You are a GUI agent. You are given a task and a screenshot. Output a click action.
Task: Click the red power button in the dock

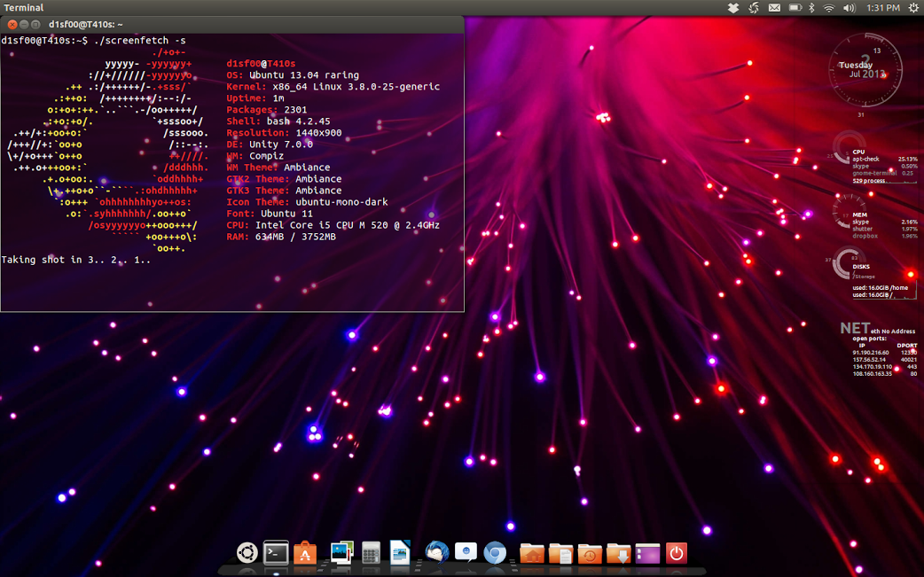click(x=676, y=553)
